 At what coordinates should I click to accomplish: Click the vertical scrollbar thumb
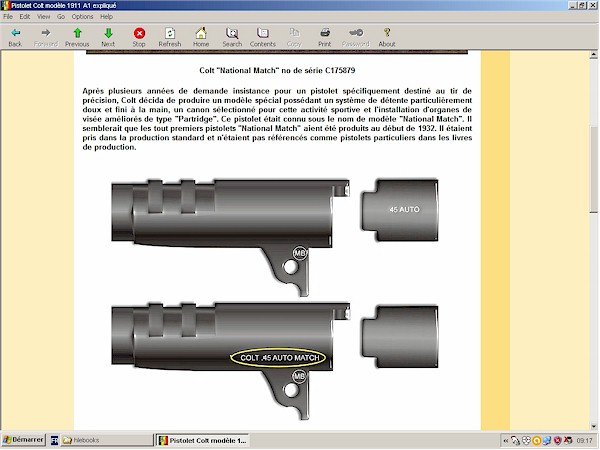pyautogui.click(x=593, y=170)
